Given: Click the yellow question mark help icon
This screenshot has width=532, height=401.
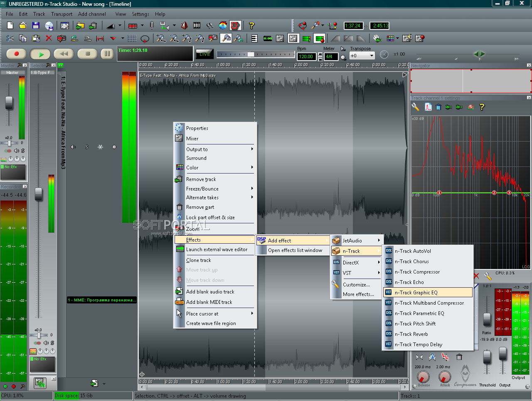Looking at the screenshot, I should (x=251, y=26).
